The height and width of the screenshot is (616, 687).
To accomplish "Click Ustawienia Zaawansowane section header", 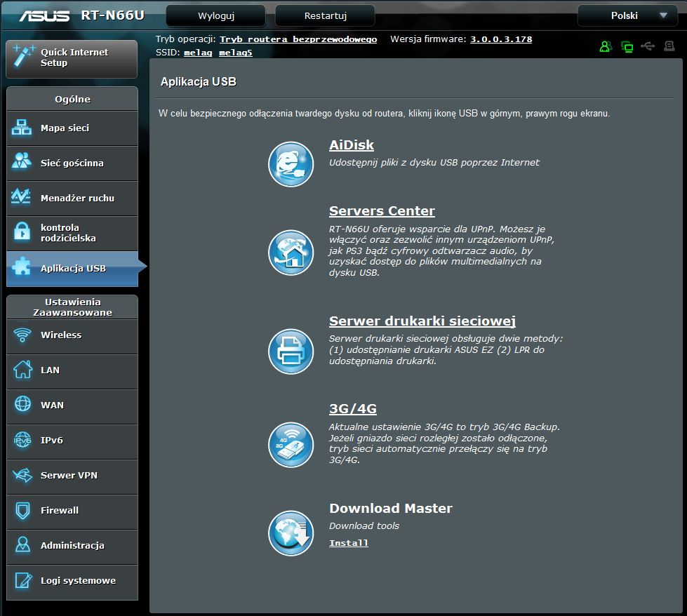I will tap(72, 307).
